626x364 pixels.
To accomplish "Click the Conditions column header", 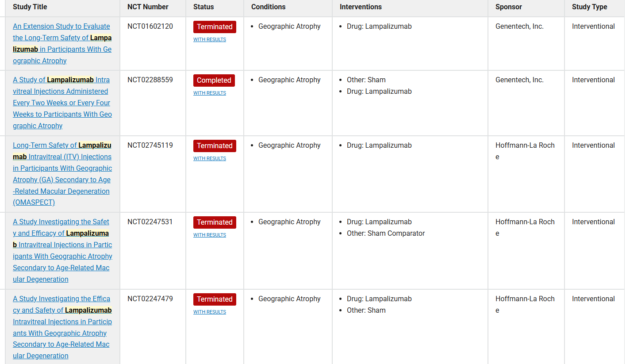I will (268, 7).
